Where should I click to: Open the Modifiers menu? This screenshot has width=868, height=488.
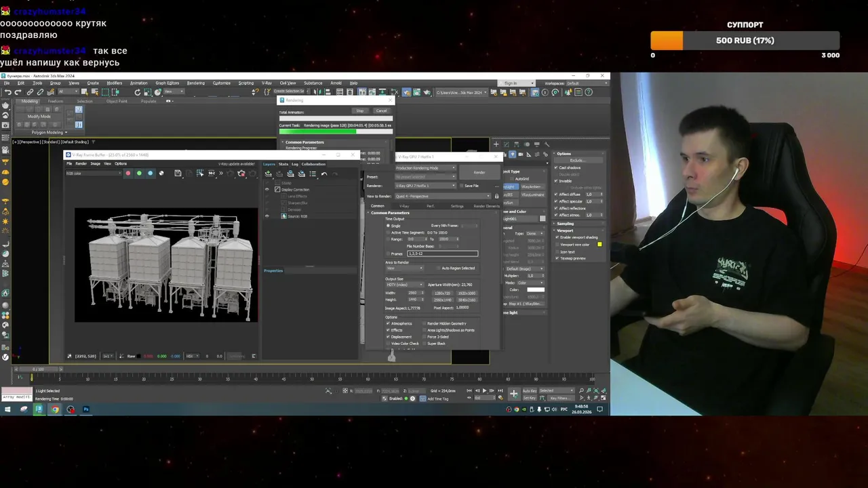coord(114,83)
